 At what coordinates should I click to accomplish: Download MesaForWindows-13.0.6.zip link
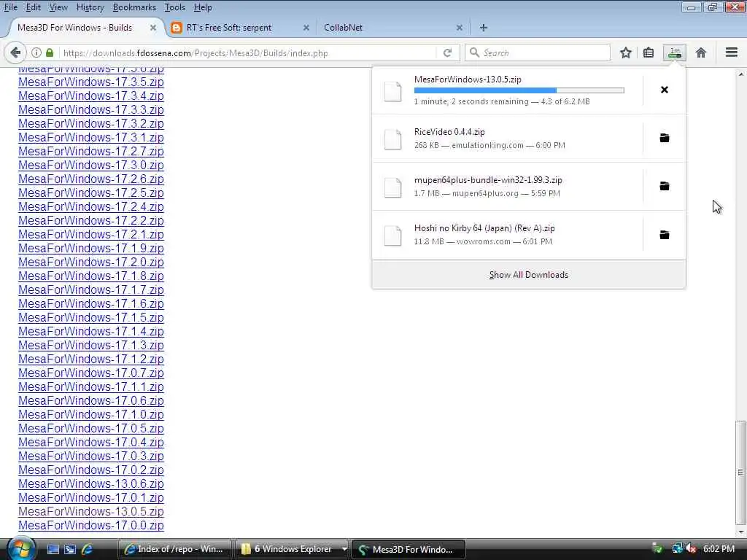[91, 483]
